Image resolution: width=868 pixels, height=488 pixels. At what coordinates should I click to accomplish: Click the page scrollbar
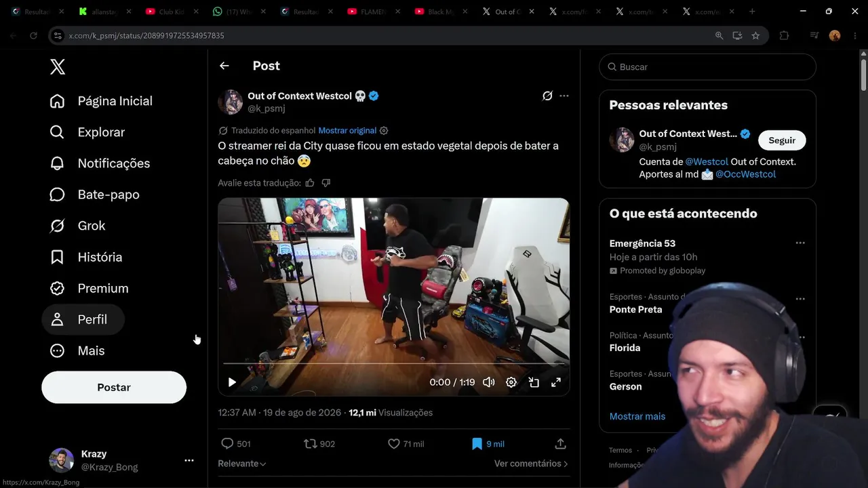[863, 75]
